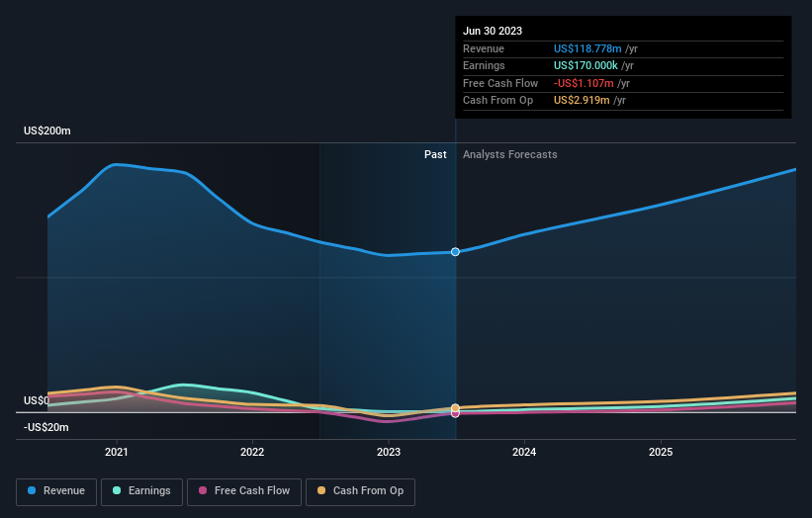The image size is (812, 518).
Task: Click the US$170.000k earnings value
Action: [586, 65]
